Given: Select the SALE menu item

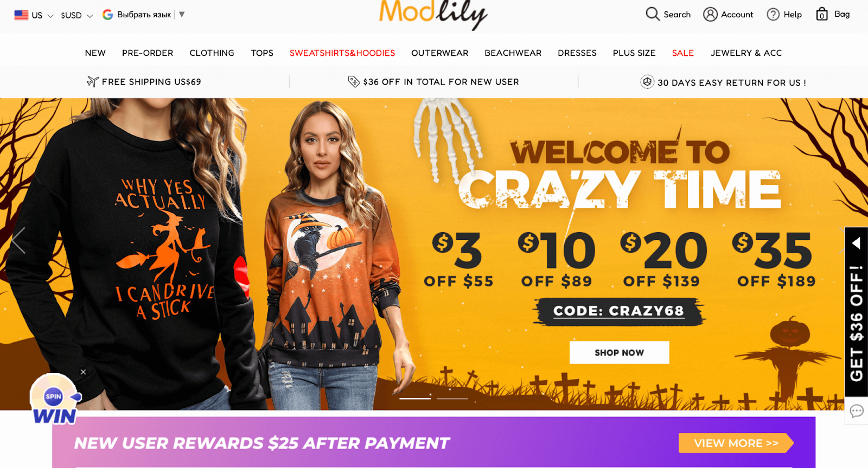Looking at the screenshot, I should point(683,53).
